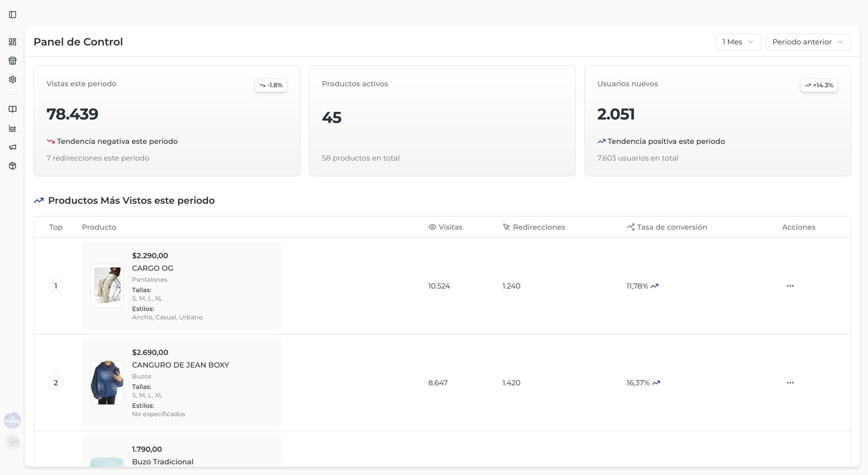Toggle the sidebar collapse icon at top left
The width and height of the screenshot is (868, 475).
(x=12, y=14)
